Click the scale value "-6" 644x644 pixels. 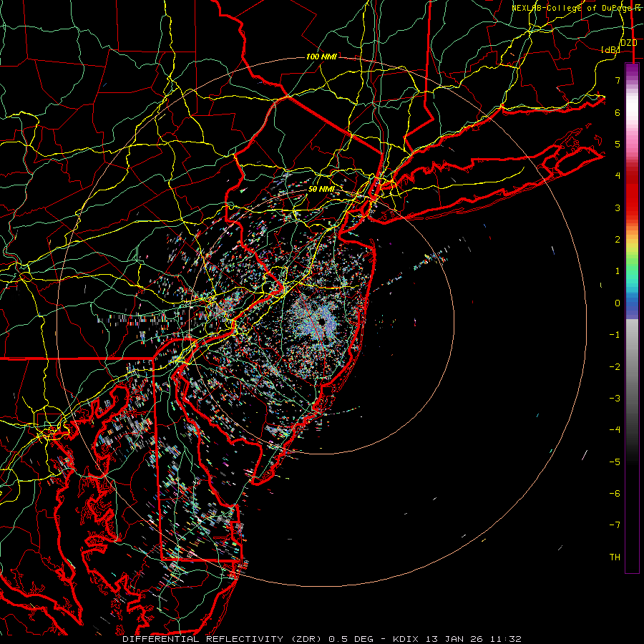[x=615, y=494]
